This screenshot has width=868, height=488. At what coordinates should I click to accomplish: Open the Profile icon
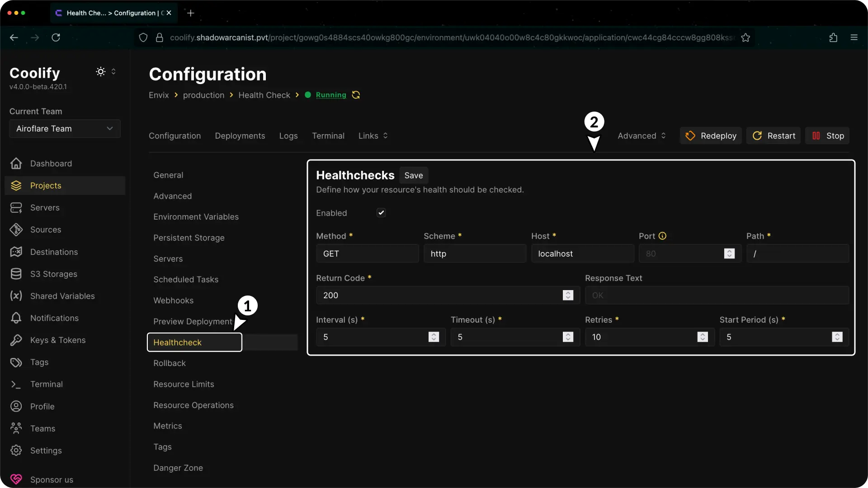tap(16, 407)
